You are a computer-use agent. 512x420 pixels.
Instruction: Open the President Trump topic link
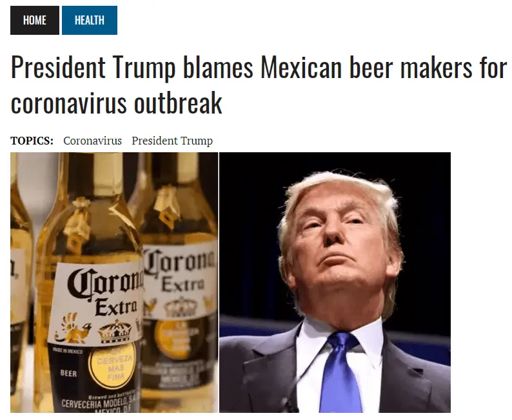(172, 141)
